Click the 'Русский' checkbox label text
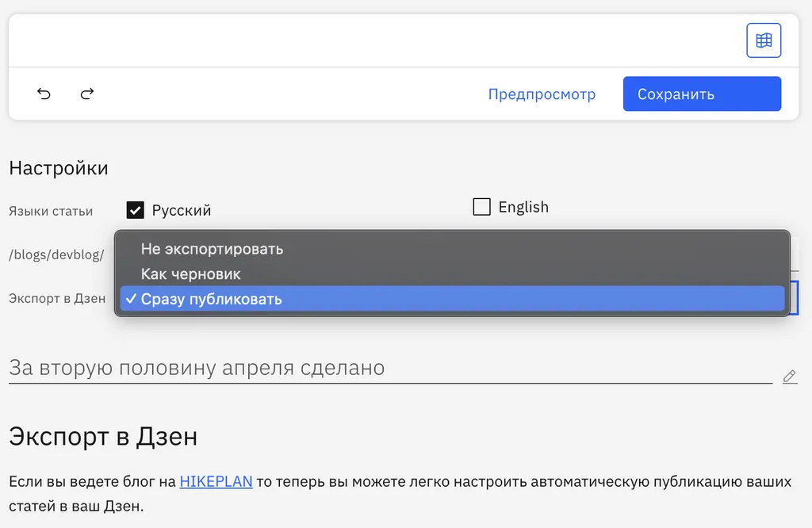812x528 pixels. [182, 211]
